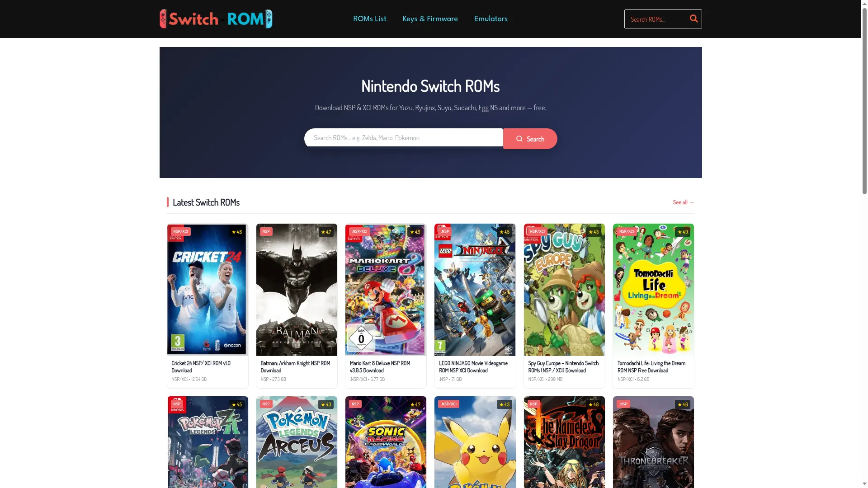Click the NSP/XCI badge on Tomodachi Life
Viewport: 868px width, 488px height.
pos(626,231)
